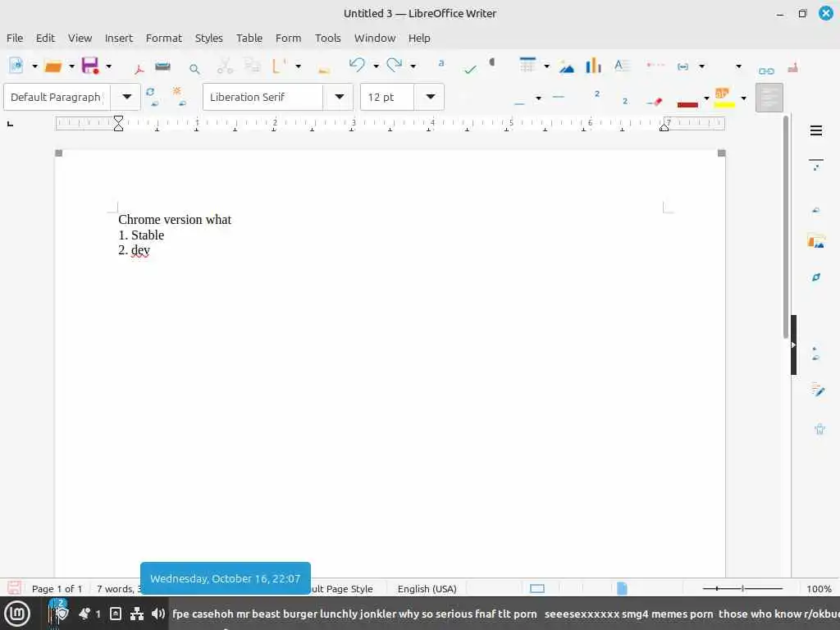Click the Clear Direct Formatting eraser icon
This screenshot has width=840, height=630.
click(x=655, y=102)
